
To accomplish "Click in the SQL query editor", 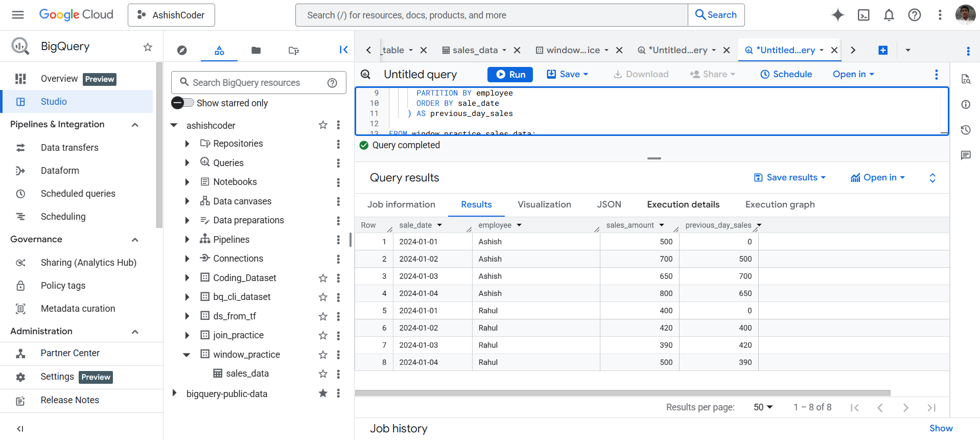I will (x=651, y=111).
